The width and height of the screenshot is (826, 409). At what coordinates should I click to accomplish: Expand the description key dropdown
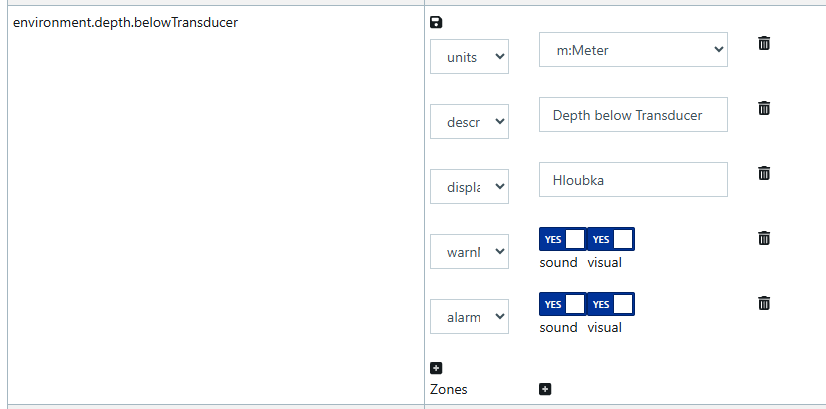469,122
